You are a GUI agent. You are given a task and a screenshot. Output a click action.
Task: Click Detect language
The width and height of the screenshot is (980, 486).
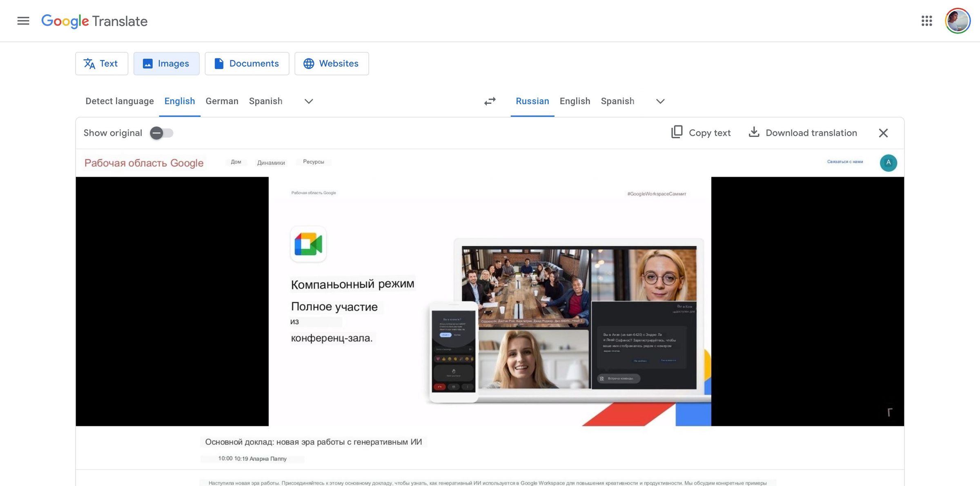point(120,101)
